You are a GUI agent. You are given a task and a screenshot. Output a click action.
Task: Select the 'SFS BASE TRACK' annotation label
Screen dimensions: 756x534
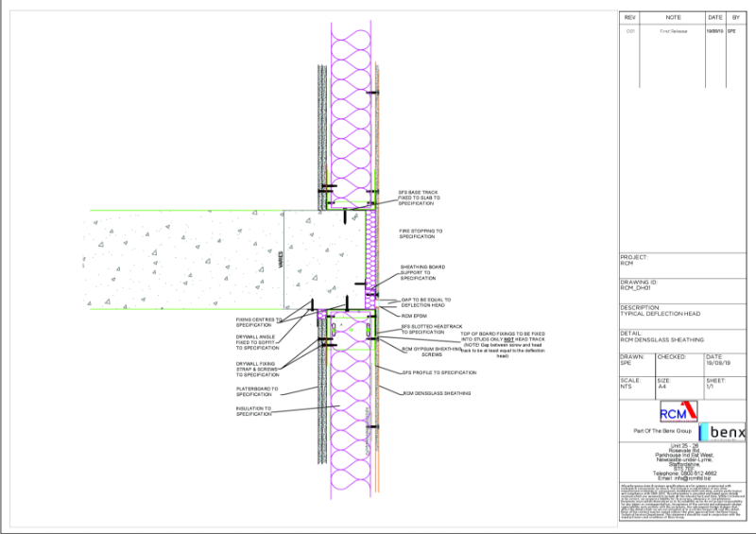(x=417, y=197)
